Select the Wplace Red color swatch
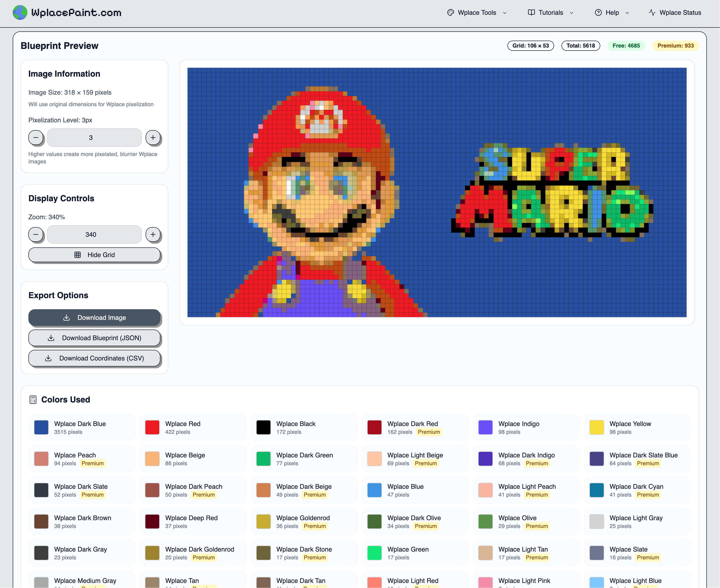This screenshot has height=588, width=720. pyautogui.click(x=152, y=427)
